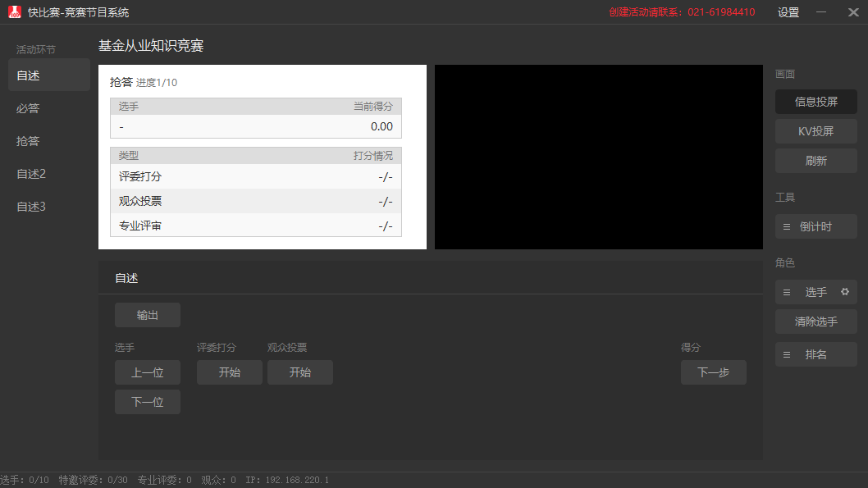The image size is (868, 488).
Task: Click the 自述 panel heading
Action: tap(127, 278)
